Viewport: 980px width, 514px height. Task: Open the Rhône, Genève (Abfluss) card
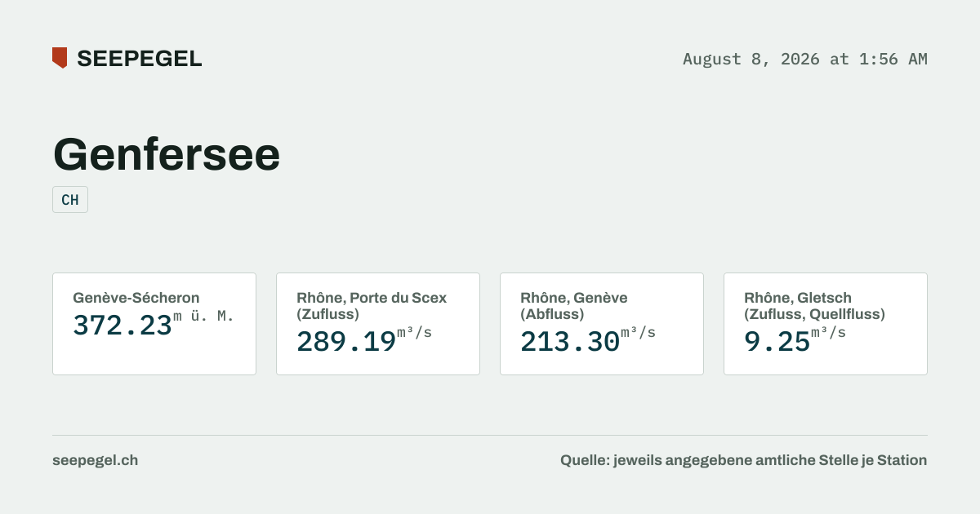(602, 324)
